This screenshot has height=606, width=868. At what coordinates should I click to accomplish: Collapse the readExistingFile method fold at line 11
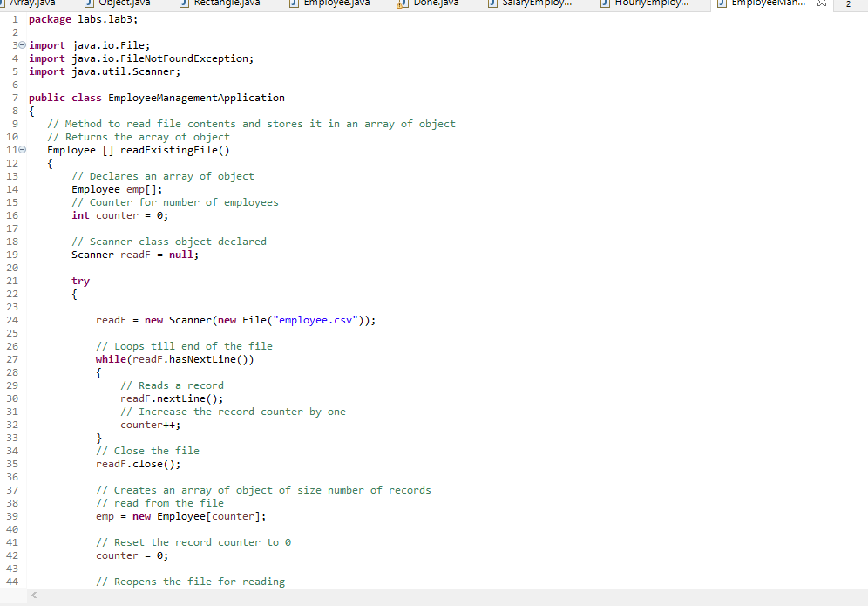(x=22, y=150)
